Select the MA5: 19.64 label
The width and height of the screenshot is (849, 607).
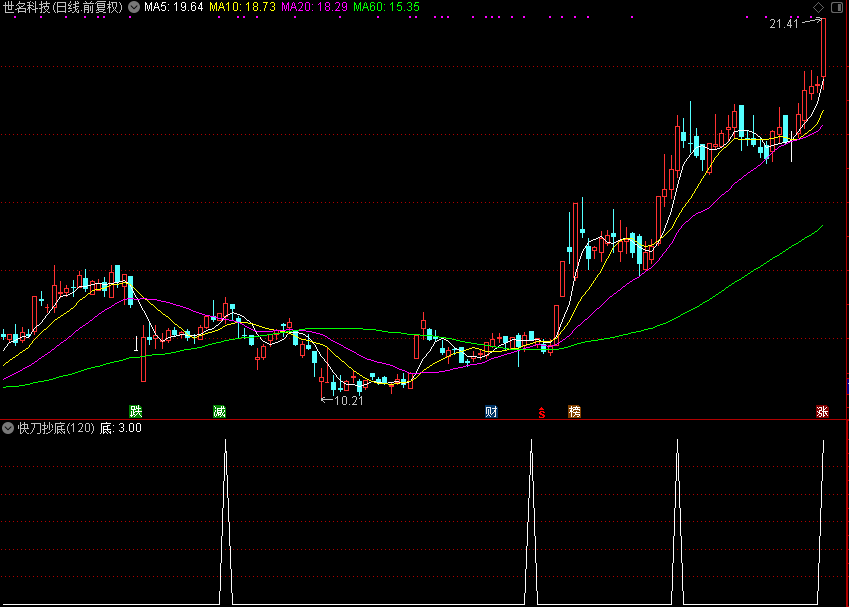click(173, 7)
